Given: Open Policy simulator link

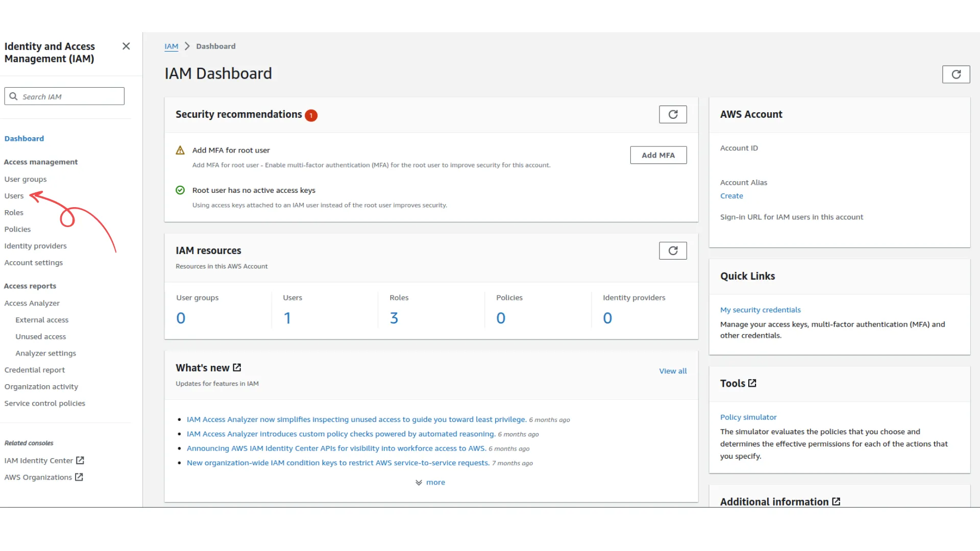Looking at the screenshot, I should [x=748, y=417].
